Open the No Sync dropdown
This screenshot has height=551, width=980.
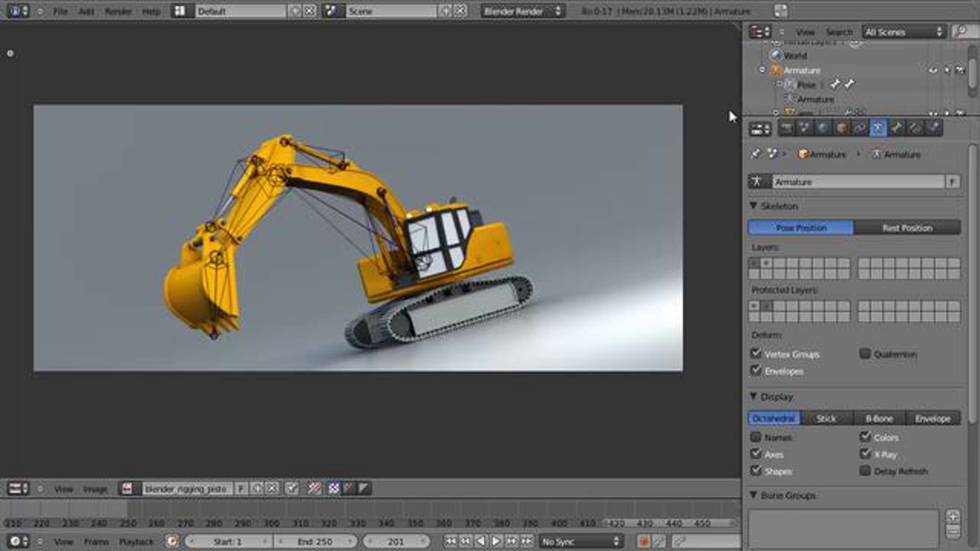[580, 542]
